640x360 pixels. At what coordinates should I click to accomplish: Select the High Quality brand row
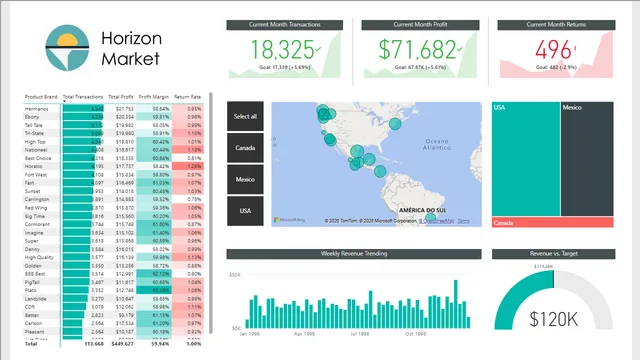coord(113,257)
